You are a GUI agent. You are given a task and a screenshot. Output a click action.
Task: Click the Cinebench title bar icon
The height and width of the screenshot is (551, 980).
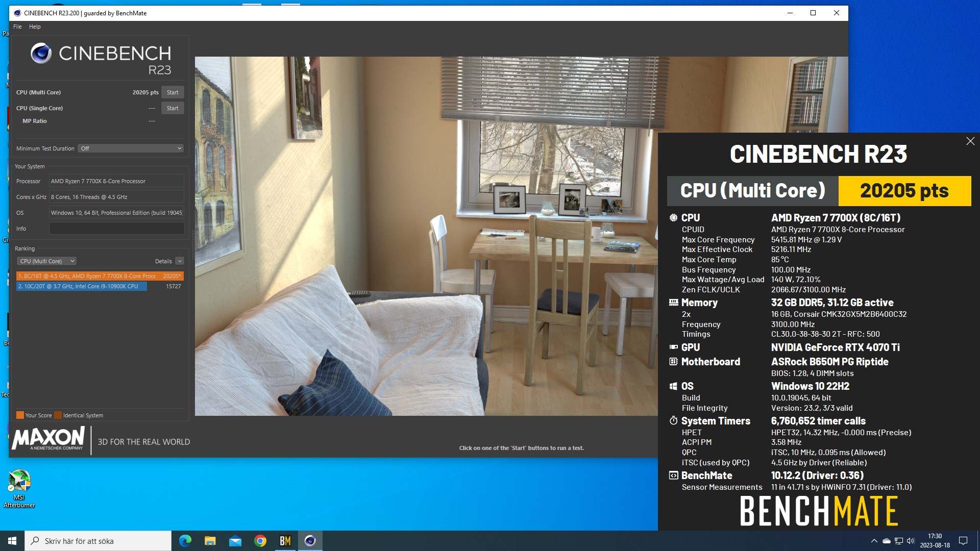[17, 13]
